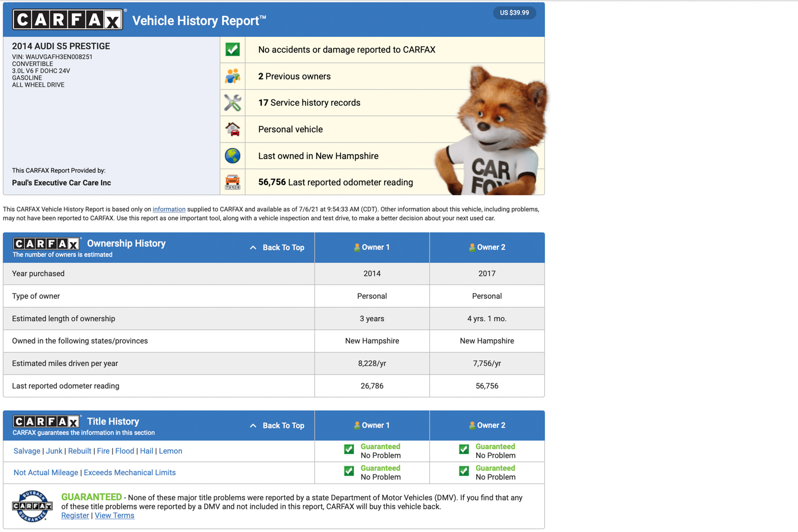Open the Salvage title definition link

(x=27, y=451)
